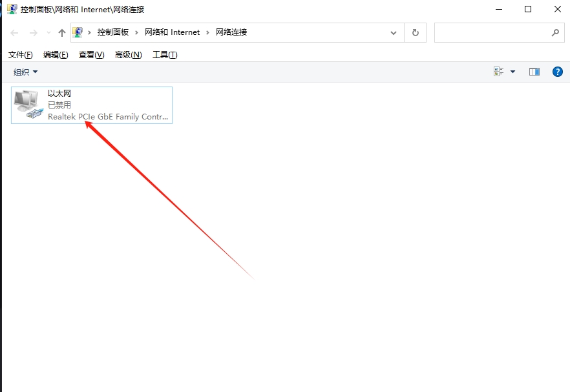570x392 pixels.
Task: Open the 编辑(E) menu
Action: [56, 55]
